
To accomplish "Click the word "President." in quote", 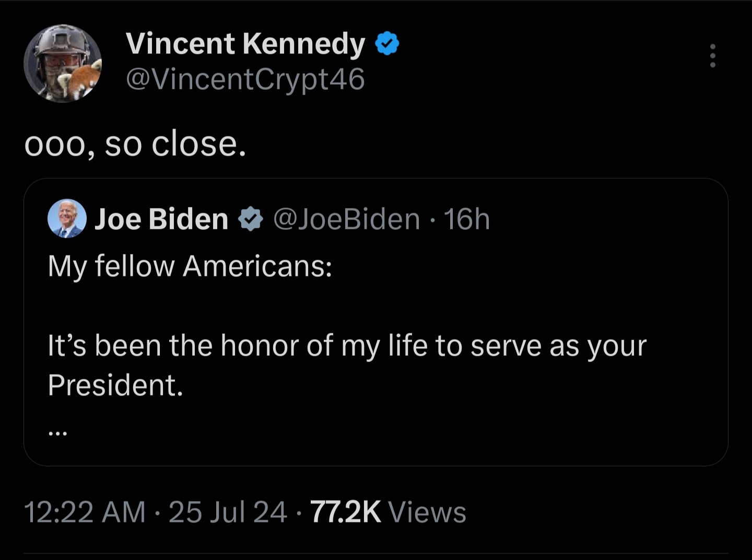I will [115, 385].
